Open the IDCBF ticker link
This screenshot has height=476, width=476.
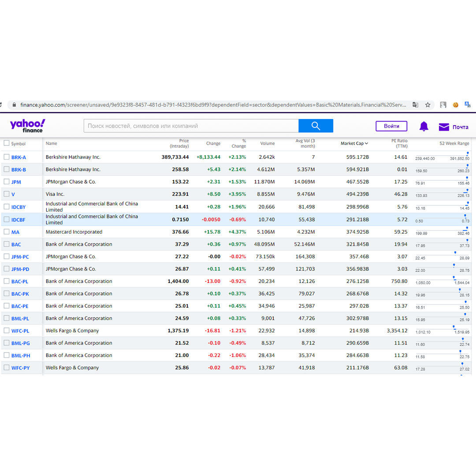(x=18, y=220)
